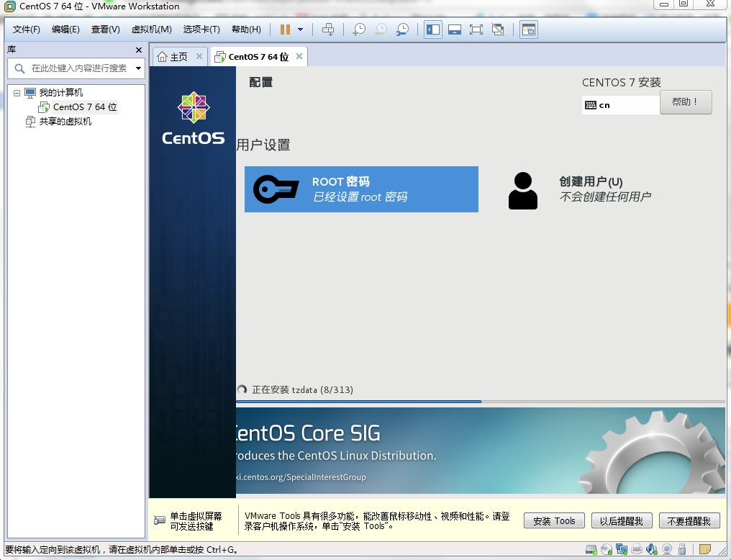Viewport: 731px width, 560px height.
Task: Open the 编辑(E) menu
Action: [x=65, y=30]
